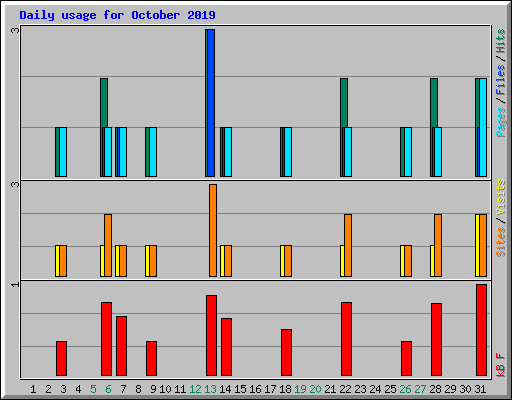
Task: Click the green day "26" axis label
Action: pyautogui.click(x=405, y=389)
